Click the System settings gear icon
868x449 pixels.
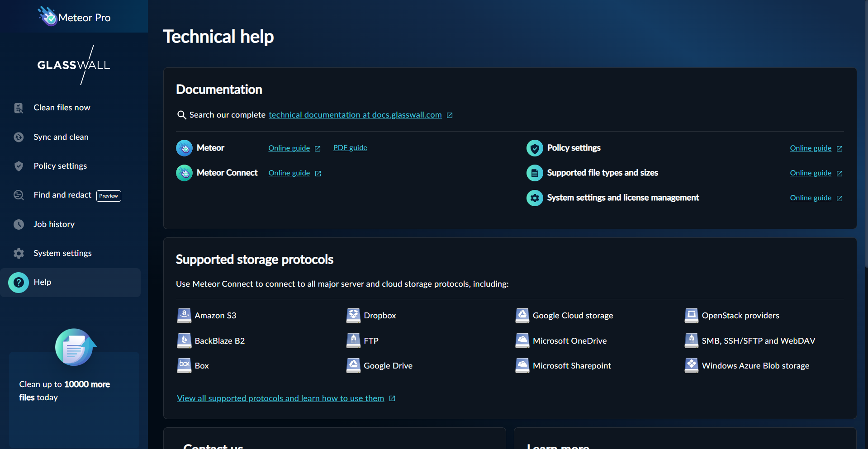18,253
